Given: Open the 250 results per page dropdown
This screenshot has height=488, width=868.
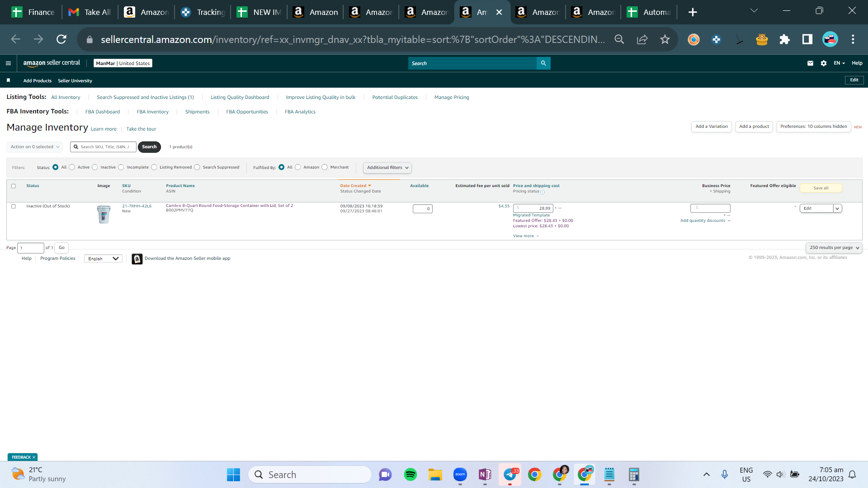Looking at the screenshot, I should [834, 248].
